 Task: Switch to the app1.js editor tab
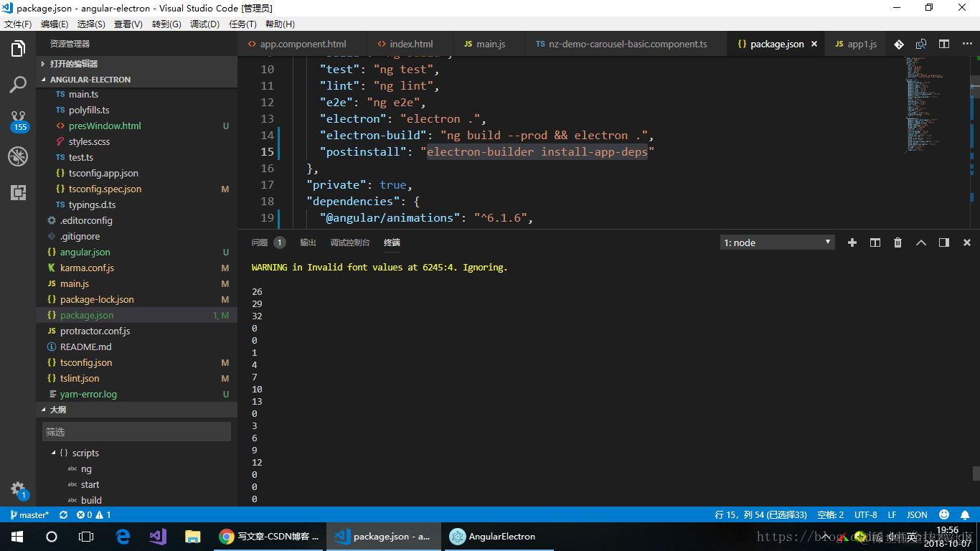click(856, 44)
